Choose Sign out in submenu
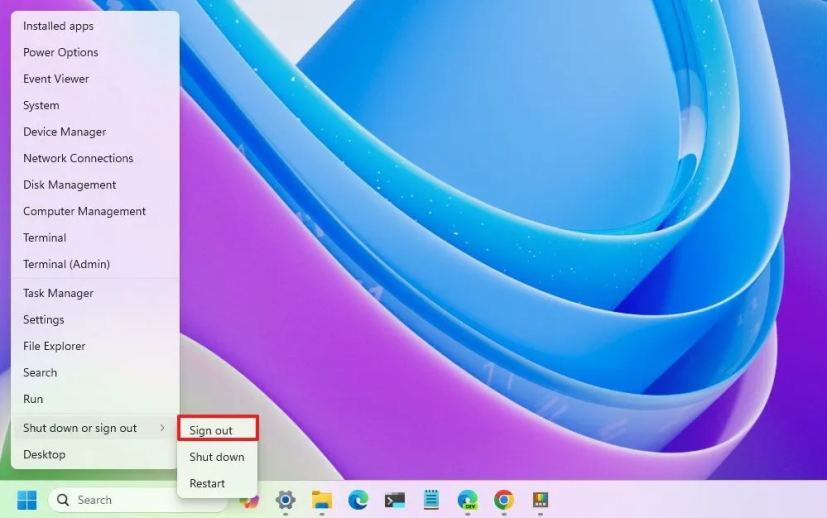Image resolution: width=827 pixels, height=518 pixels. click(x=218, y=428)
